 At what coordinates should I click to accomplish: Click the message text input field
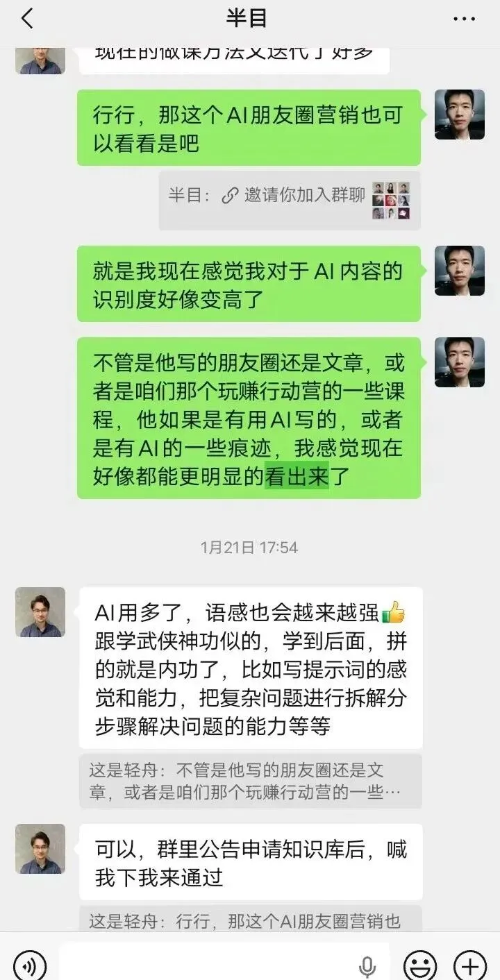tap(224, 963)
